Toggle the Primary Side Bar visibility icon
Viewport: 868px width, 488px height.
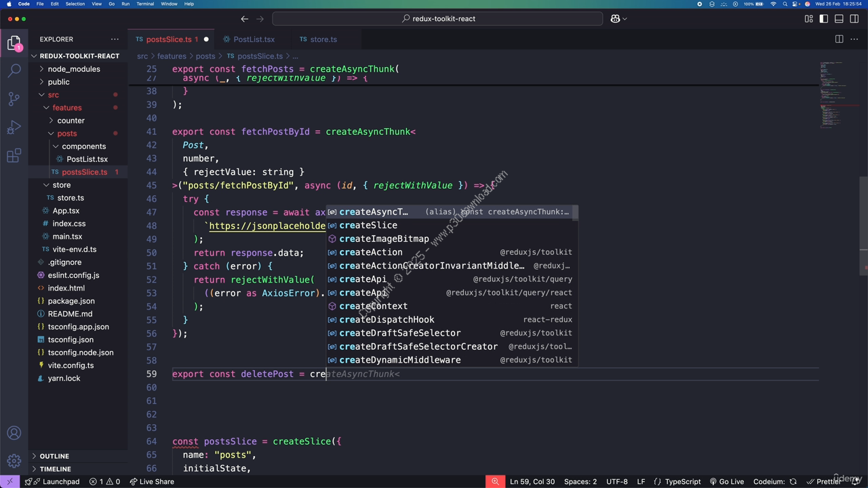tap(823, 18)
